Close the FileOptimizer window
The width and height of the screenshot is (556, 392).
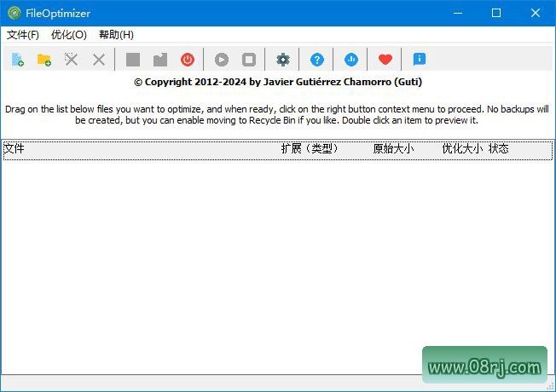coord(535,13)
